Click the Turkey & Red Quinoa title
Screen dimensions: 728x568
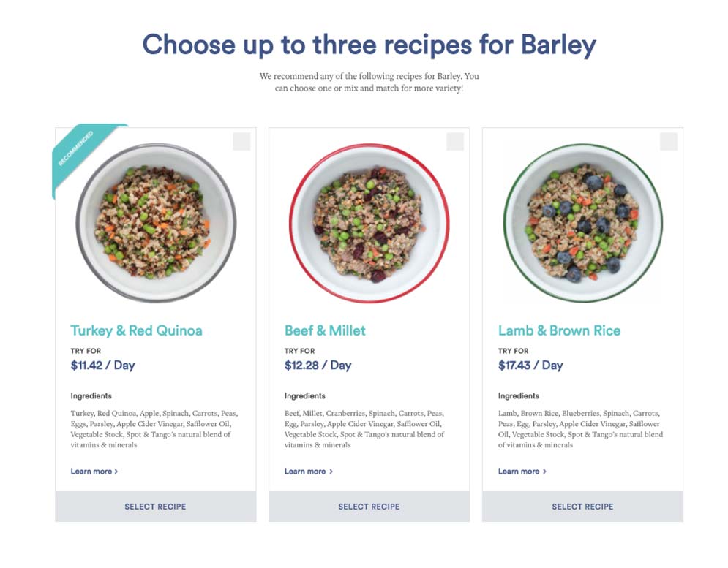click(137, 330)
